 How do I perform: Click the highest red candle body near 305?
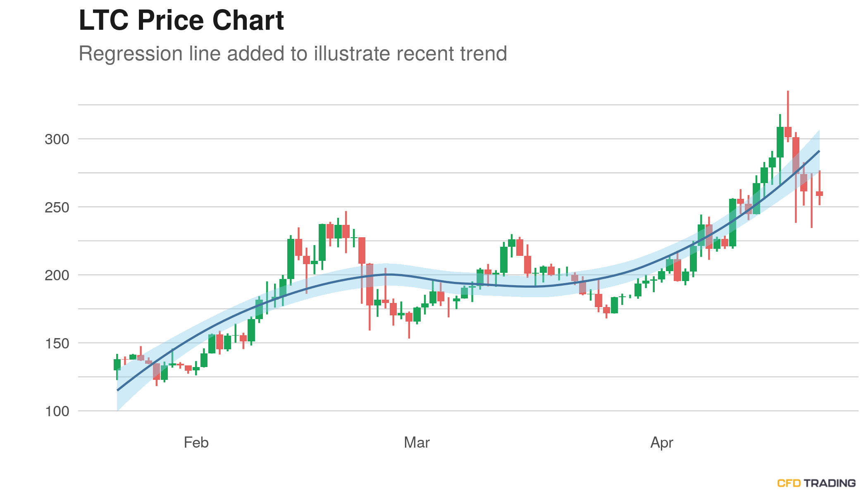pyautogui.click(x=788, y=132)
